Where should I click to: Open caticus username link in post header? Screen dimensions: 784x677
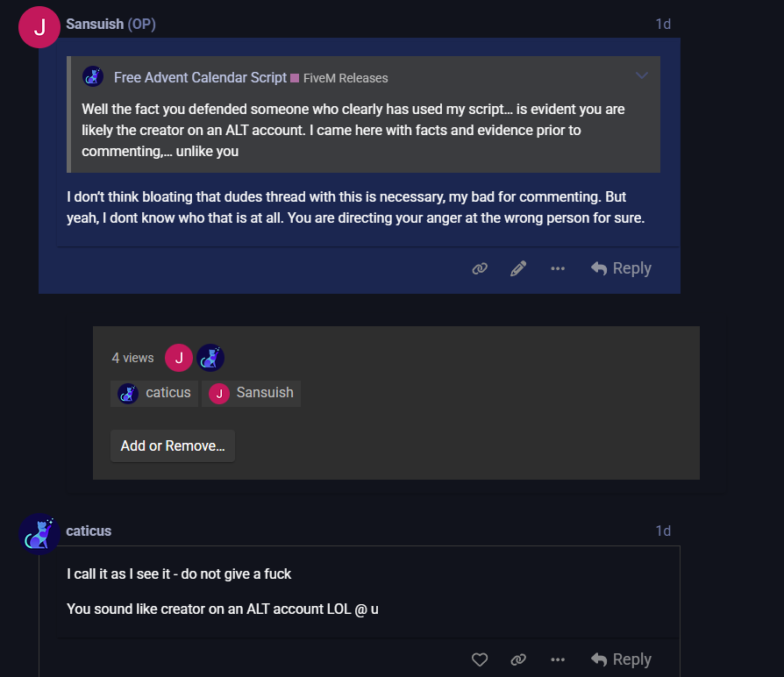point(89,531)
